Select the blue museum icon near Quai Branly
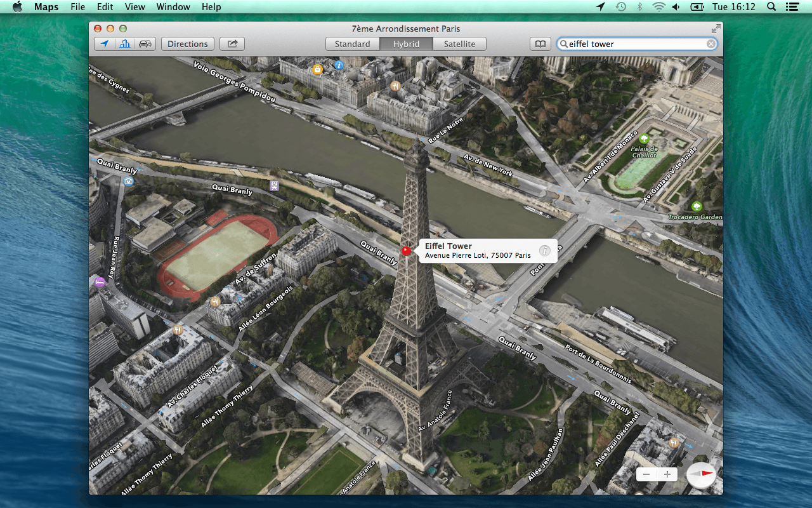This screenshot has width=812, height=508. pyautogui.click(x=129, y=181)
